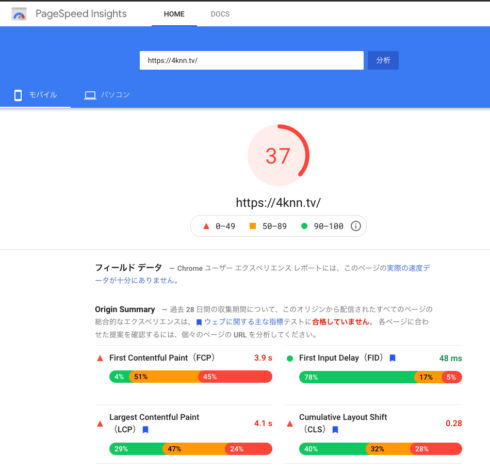Click the bookmark icon after (CLS)
The width and height of the screenshot is (490, 471).
335,430
